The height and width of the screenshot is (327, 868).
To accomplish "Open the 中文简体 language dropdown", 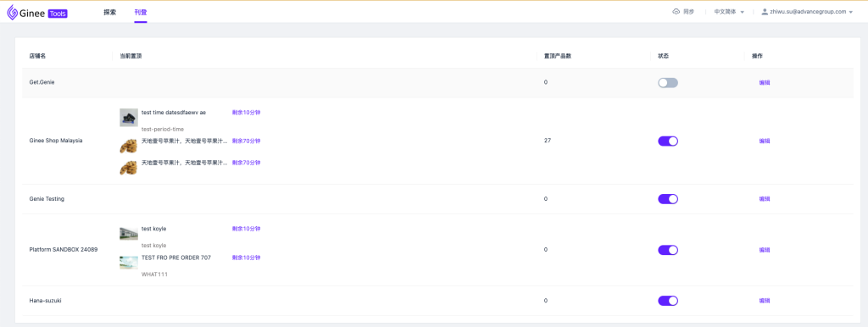I will click(729, 12).
